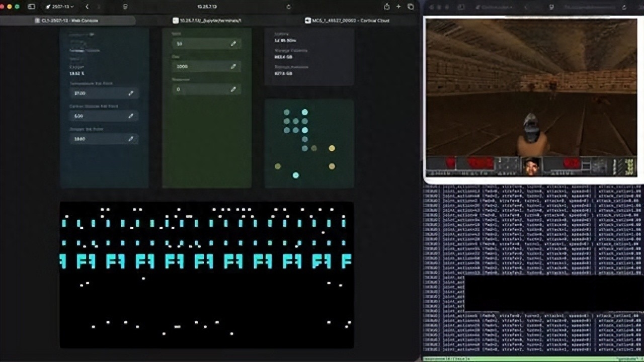Switch to the Jupyter terminals tab
This screenshot has height=362, width=644.
point(207,21)
